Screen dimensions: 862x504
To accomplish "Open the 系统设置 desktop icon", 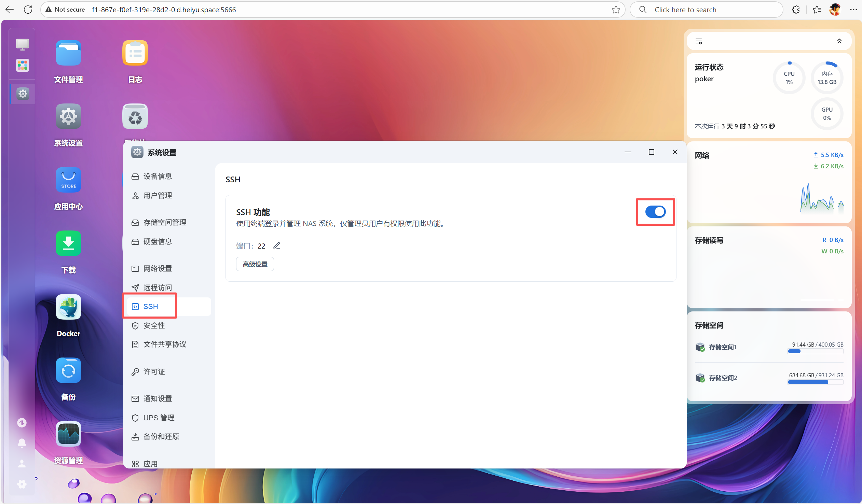I will pyautogui.click(x=68, y=116).
